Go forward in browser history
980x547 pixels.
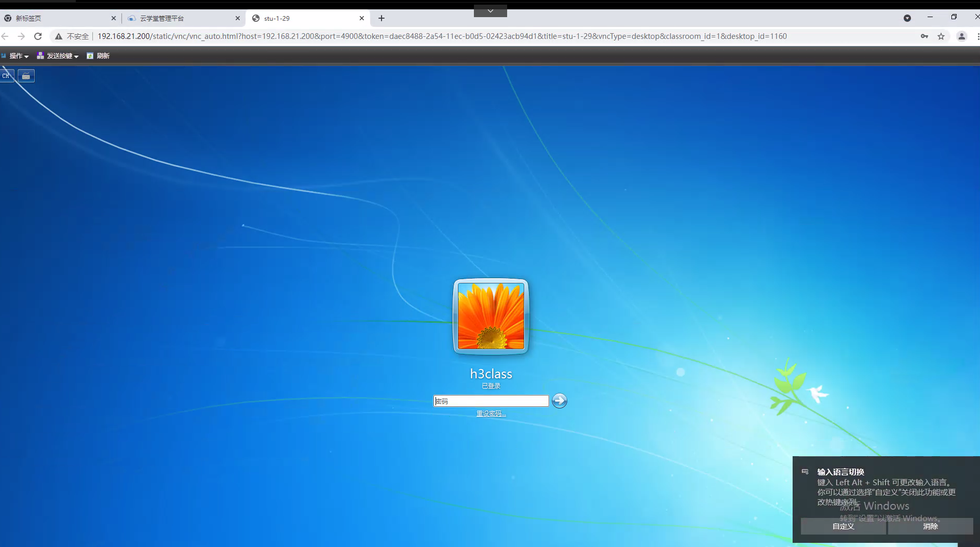coord(21,36)
